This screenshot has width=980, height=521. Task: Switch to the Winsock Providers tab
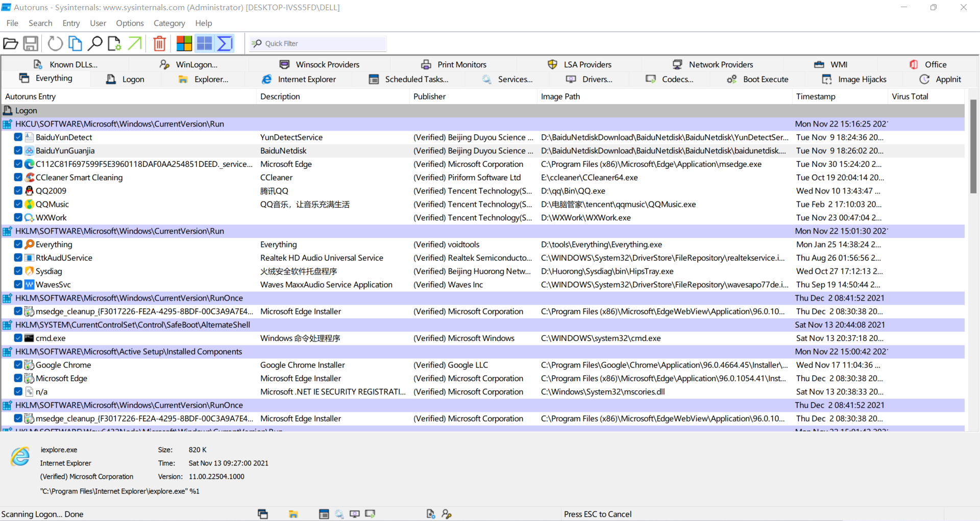320,64
